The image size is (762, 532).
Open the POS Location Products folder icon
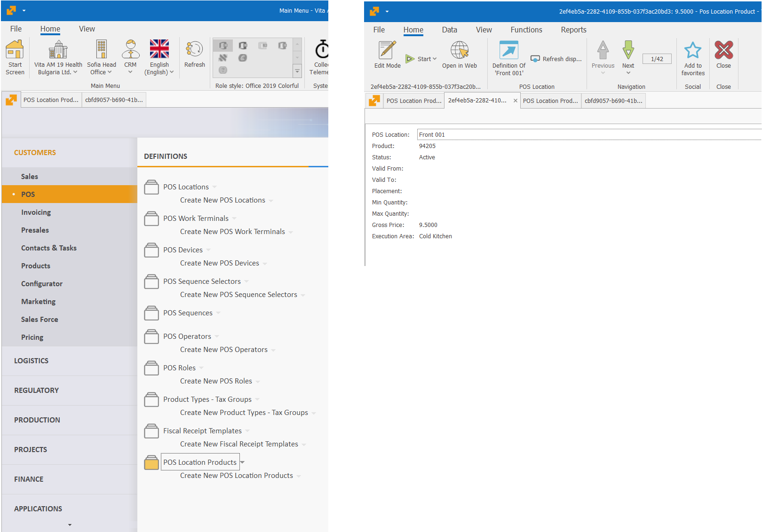(x=151, y=462)
